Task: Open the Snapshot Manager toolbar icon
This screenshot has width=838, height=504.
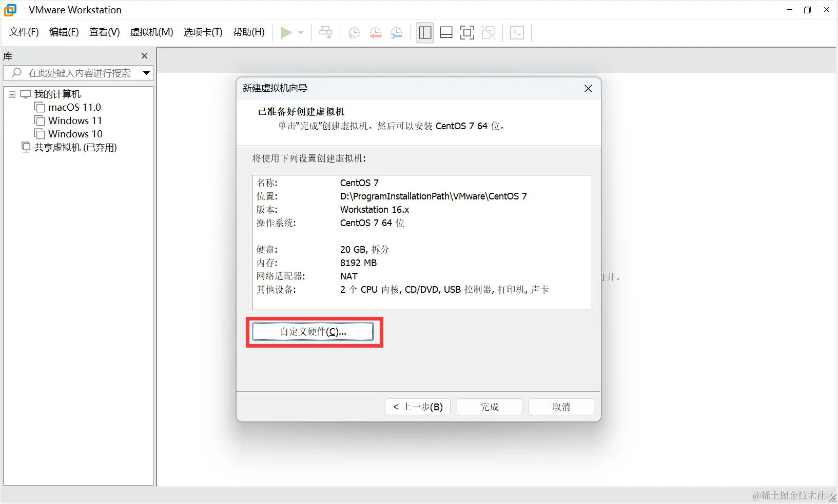Action: tap(397, 33)
